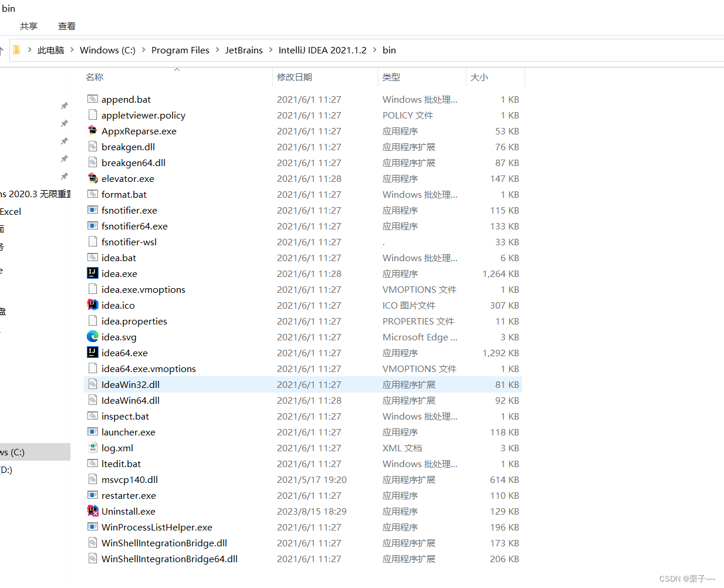Screen dimensions: 724x588
Task: Click the fsnotifier64.exe file icon
Action: (93, 226)
